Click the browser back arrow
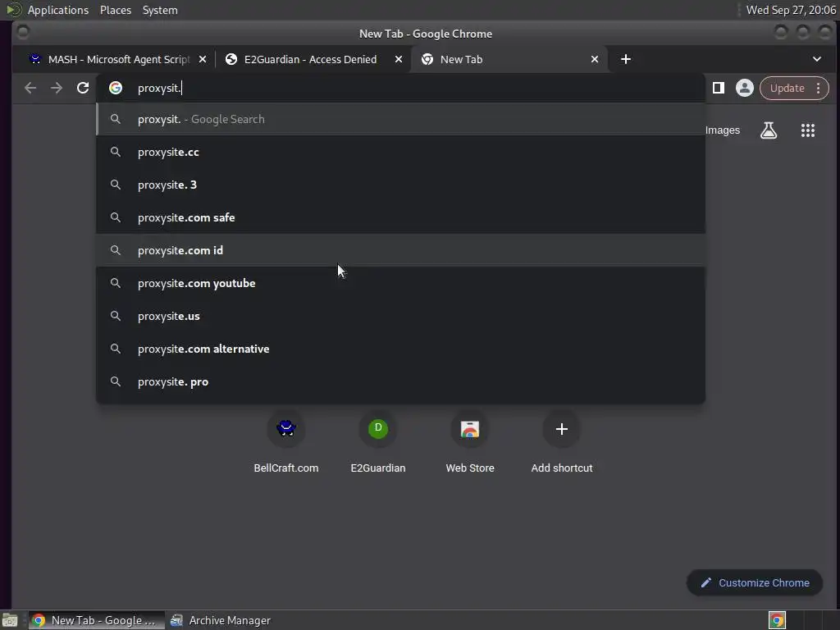The height and width of the screenshot is (630, 840). 30,88
